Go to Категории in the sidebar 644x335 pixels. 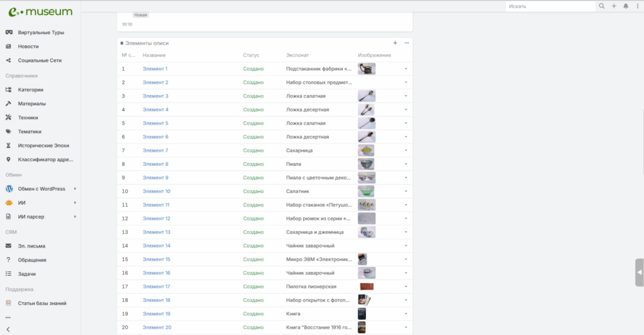tap(30, 89)
